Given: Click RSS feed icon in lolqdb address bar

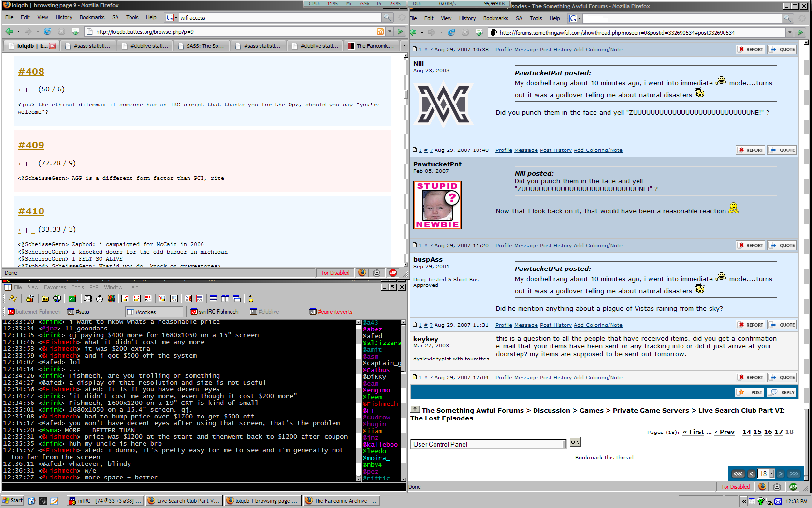Looking at the screenshot, I should 380,31.
